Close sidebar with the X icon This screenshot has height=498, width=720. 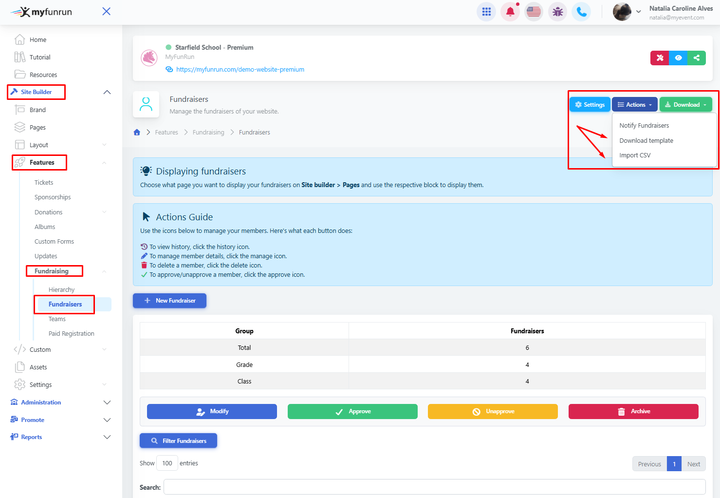pos(106,12)
